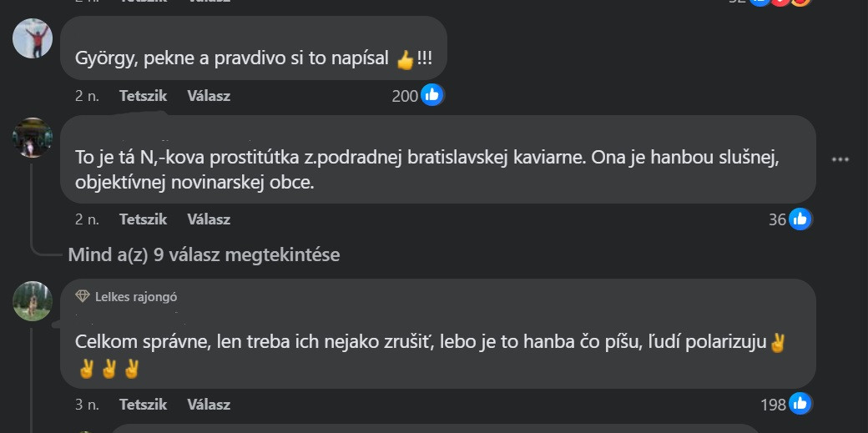Click the thumbs-up icon next to 198
This screenshot has width=868, height=433.
tap(800, 405)
